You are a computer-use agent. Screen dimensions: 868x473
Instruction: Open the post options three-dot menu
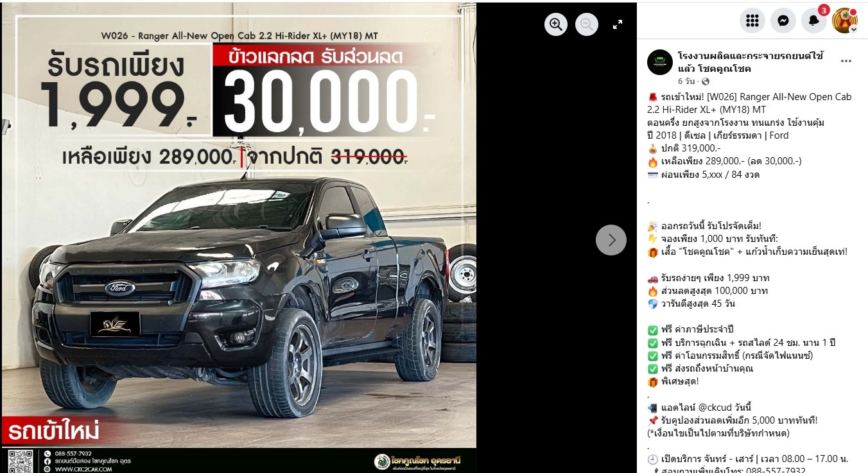(x=846, y=62)
